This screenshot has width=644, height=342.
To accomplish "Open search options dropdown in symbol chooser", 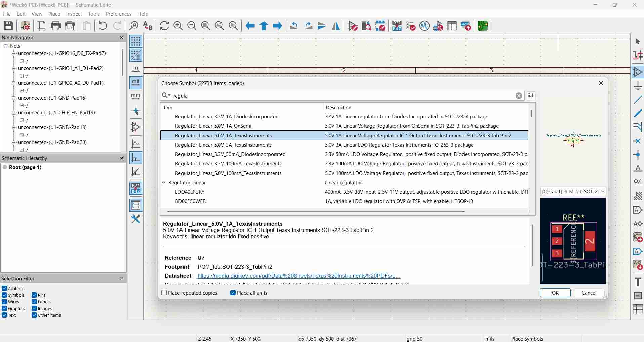I will [166, 96].
